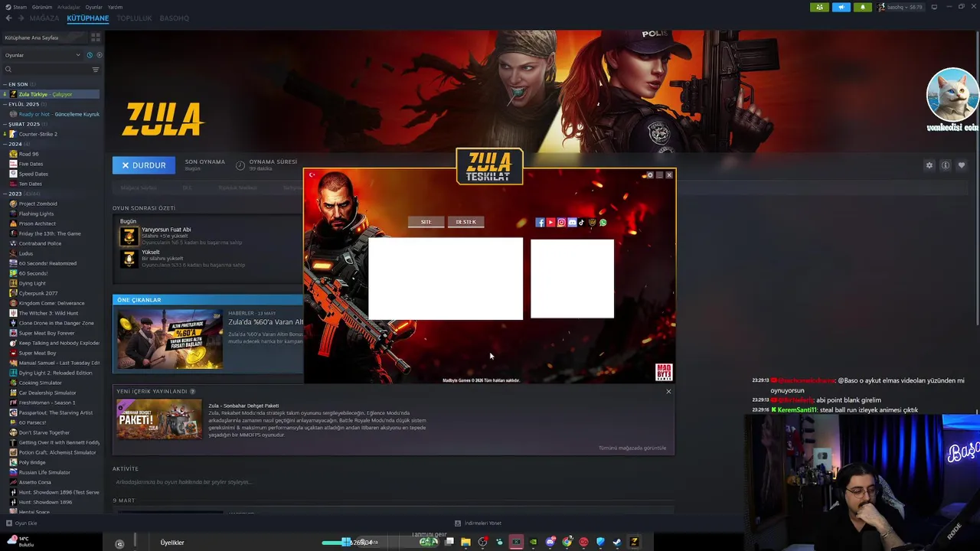Open Discord icon in Zula launcher
Screen dimensions: 980x551
[x=572, y=223]
